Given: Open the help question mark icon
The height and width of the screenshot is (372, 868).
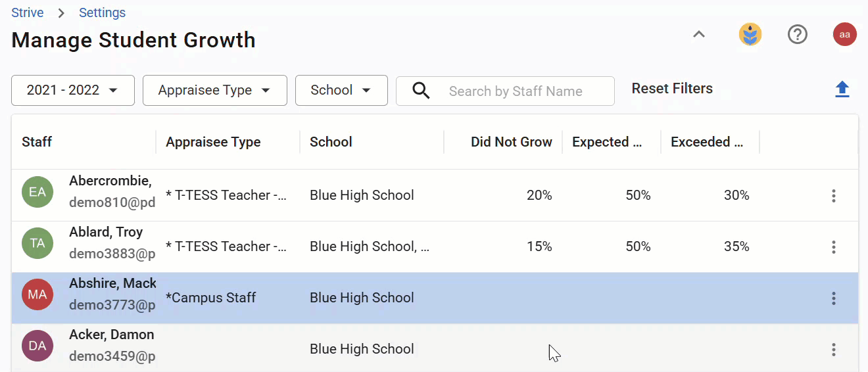Looking at the screenshot, I should click(798, 34).
